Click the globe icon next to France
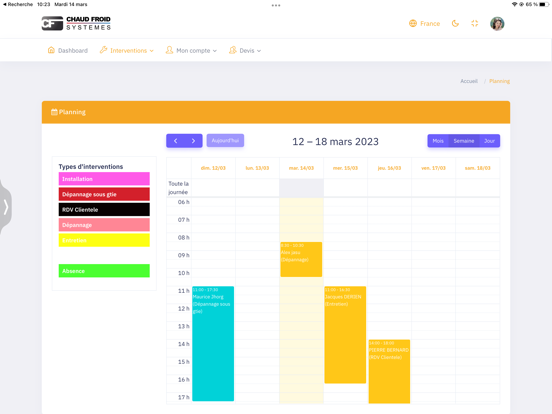 tap(413, 24)
